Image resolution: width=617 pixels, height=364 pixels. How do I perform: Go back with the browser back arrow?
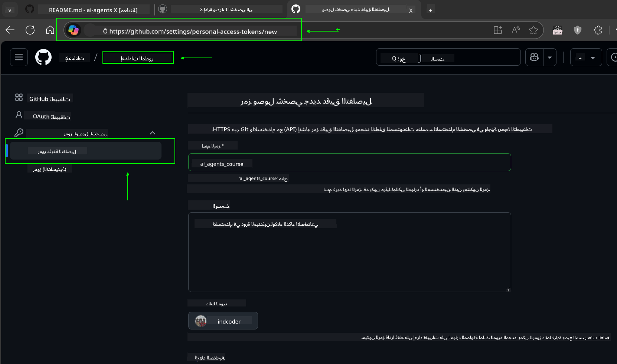point(10,30)
